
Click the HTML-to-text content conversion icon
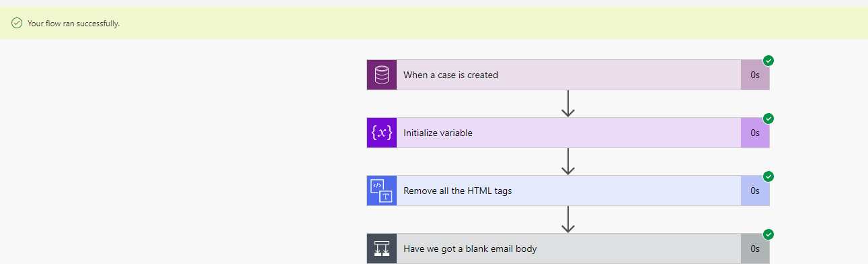pos(381,191)
